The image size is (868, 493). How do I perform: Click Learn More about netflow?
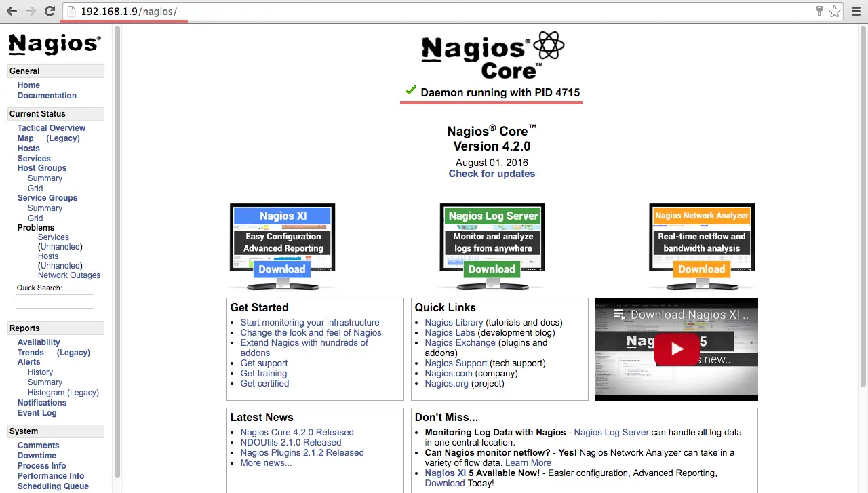528,463
